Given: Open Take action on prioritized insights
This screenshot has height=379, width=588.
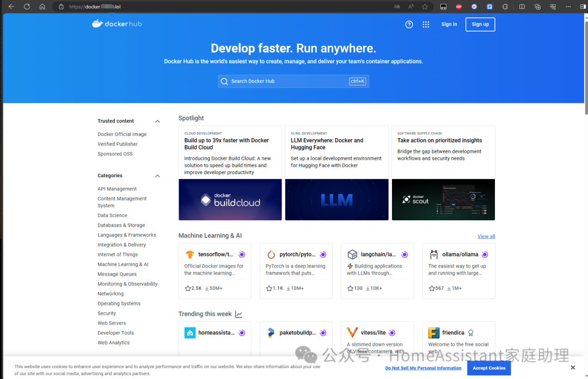Looking at the screenshot, I should 439,140.
